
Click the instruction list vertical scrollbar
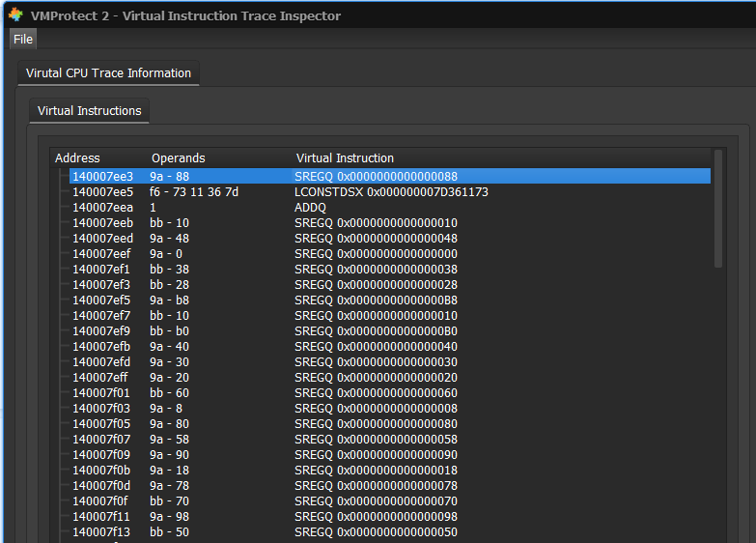click(x=717, y=208)
